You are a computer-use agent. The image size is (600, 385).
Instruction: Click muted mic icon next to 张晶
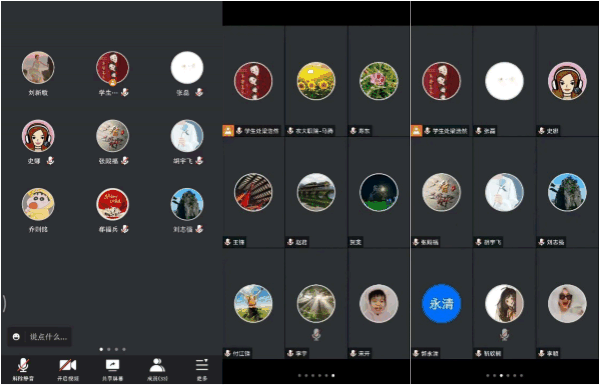pyautogui.click(x=199, y=92)
